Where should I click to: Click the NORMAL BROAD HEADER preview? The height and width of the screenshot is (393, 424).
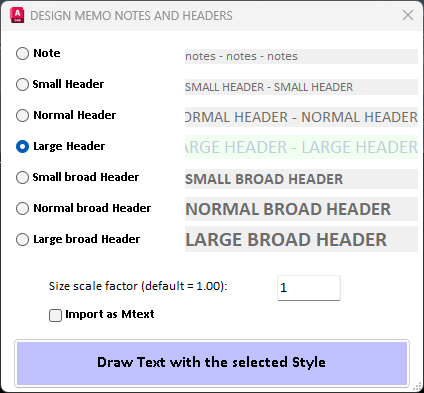pyautogui.click(x=301, y=209)
